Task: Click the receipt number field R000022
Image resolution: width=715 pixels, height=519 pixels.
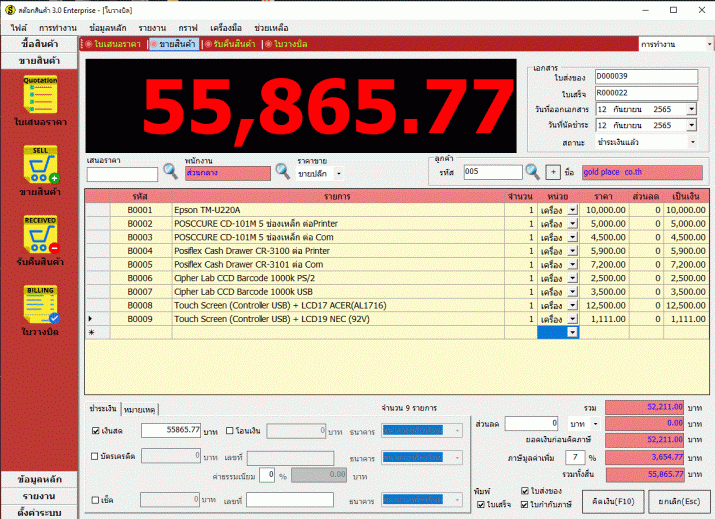Action: [646, 93]
